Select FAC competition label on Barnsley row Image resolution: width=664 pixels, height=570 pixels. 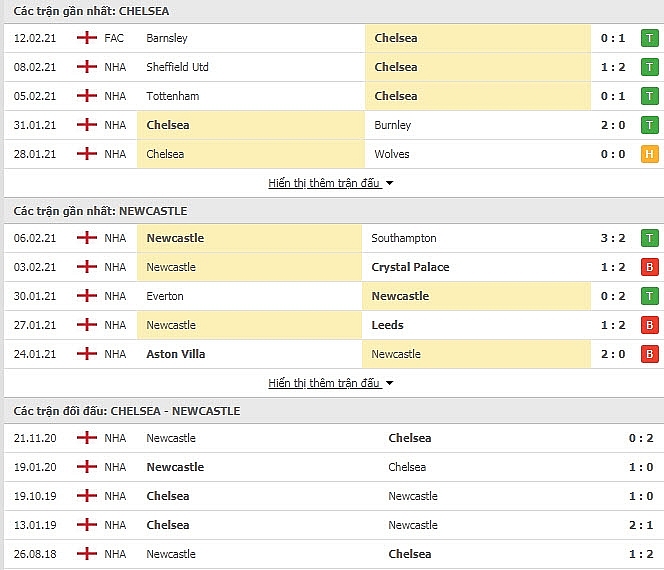click(114, 38)
